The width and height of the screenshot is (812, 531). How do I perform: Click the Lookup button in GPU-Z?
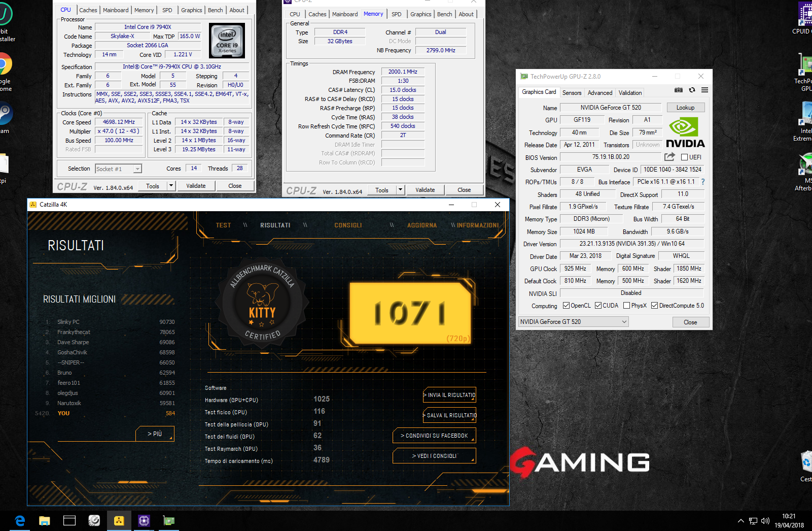(x=685, y=108)
